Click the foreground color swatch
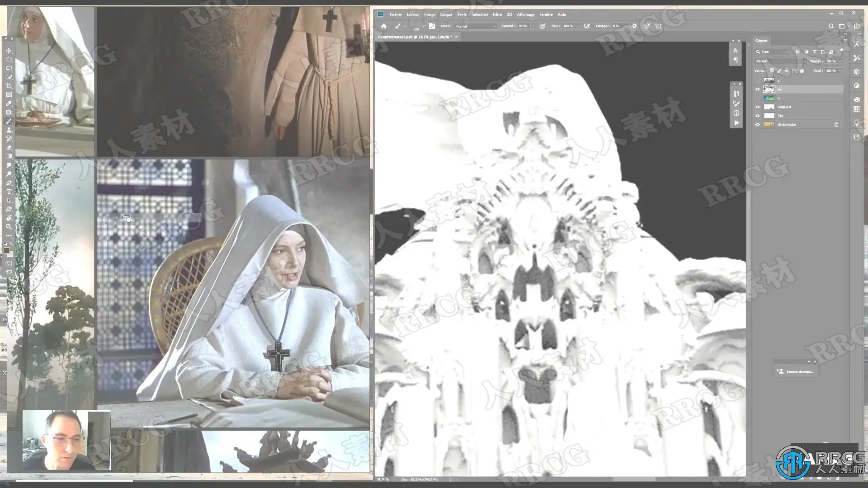The image size is (868, 488). (x=7, y=250)
